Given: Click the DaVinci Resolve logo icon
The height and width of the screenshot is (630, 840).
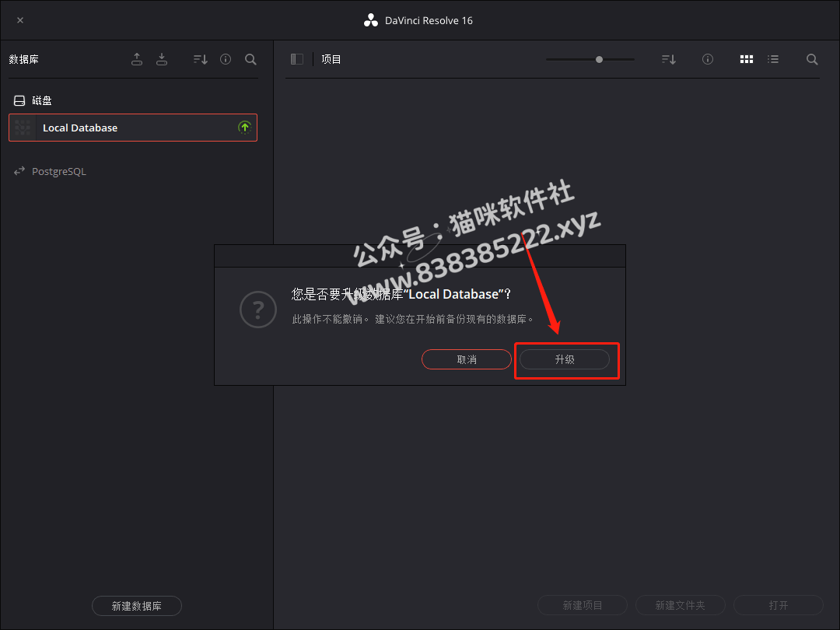Looking at the screenshot, I should (x=371, y=20).
